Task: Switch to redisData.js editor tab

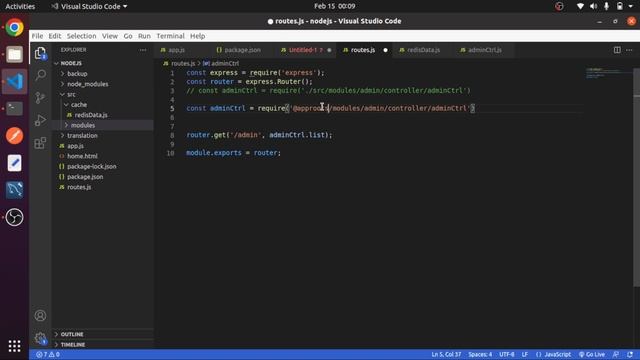Action: tap(423, 50)
